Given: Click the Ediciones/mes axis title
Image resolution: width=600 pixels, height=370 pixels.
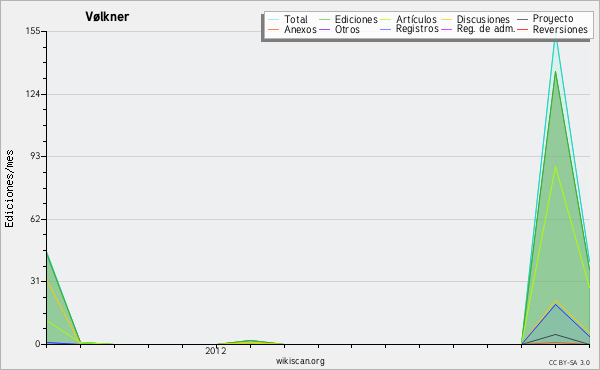Looking at the screenshot, I should (x=9, y=188).
